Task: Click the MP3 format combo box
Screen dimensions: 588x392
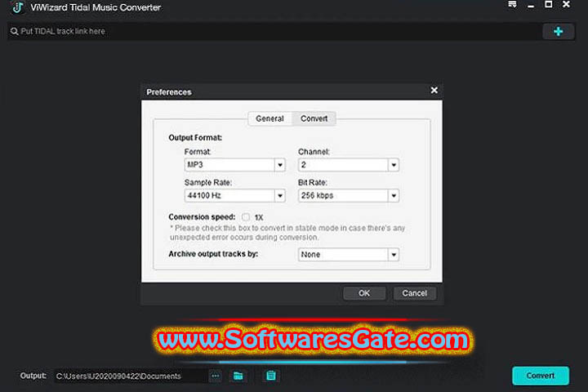Action: (234, 165)
